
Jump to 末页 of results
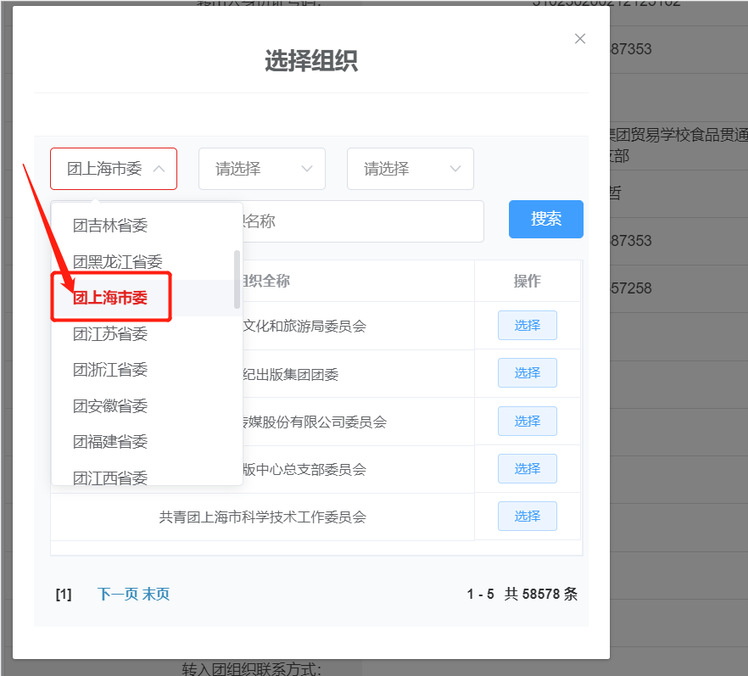156,594
